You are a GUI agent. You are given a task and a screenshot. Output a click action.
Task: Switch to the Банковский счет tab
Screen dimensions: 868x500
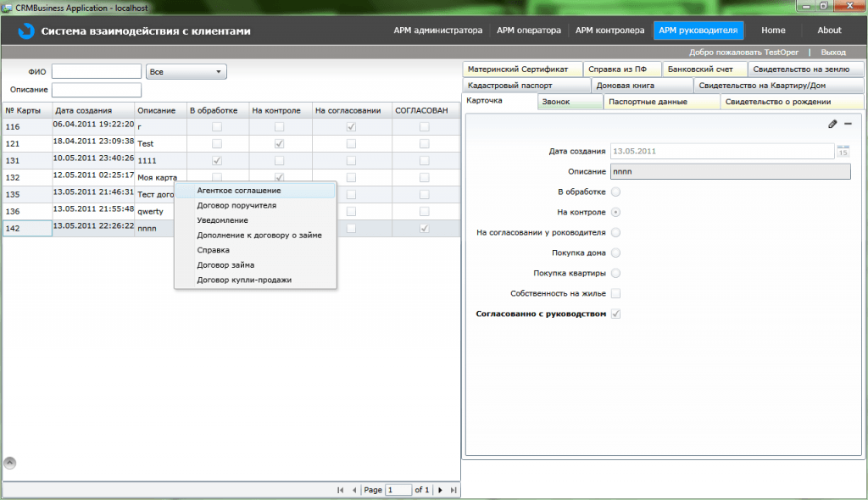tap(704, 69)
